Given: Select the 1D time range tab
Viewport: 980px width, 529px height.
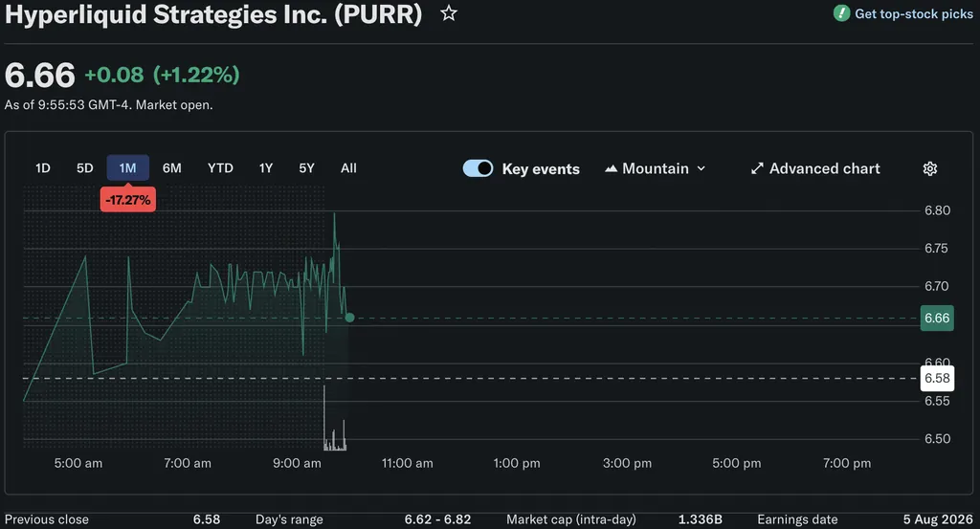Looking at the screenshot, I should click(x=42, y=168).
